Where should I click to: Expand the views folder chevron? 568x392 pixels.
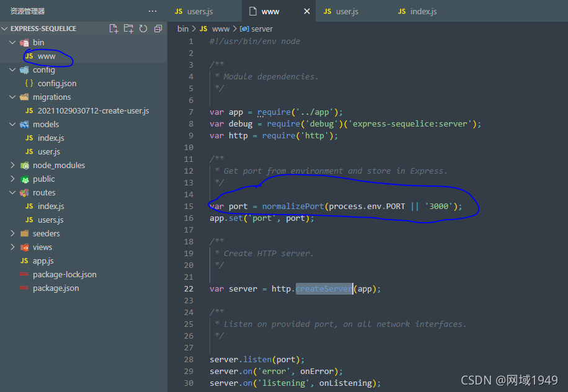pos(12,247)
